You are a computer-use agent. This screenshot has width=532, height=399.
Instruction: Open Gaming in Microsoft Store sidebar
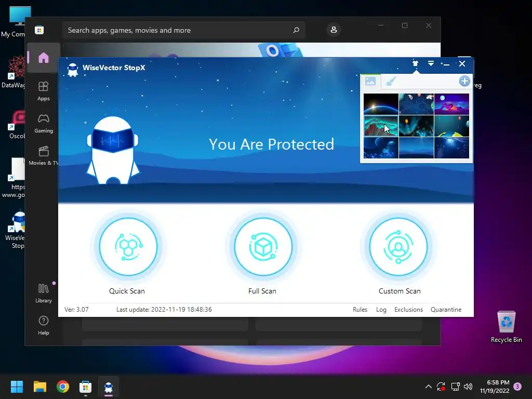(x=44, y=123)
